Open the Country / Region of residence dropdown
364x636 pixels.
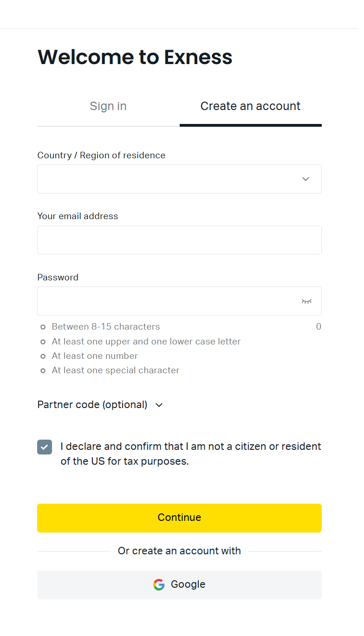[x=167, y=179]
